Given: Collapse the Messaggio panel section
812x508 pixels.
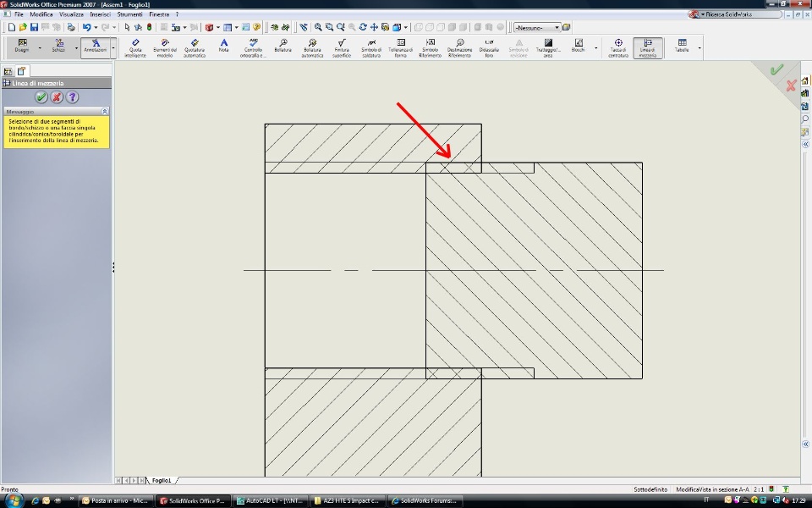Looking at the screenshot, I should [105, 112].
